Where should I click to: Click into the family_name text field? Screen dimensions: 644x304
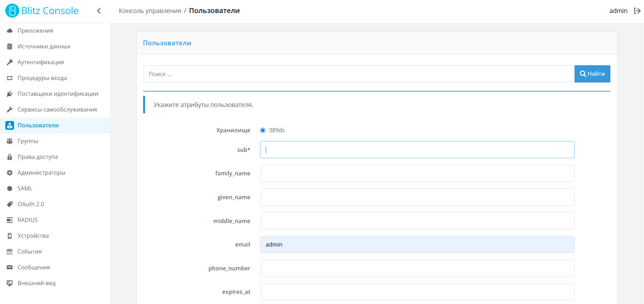(417, 174)
